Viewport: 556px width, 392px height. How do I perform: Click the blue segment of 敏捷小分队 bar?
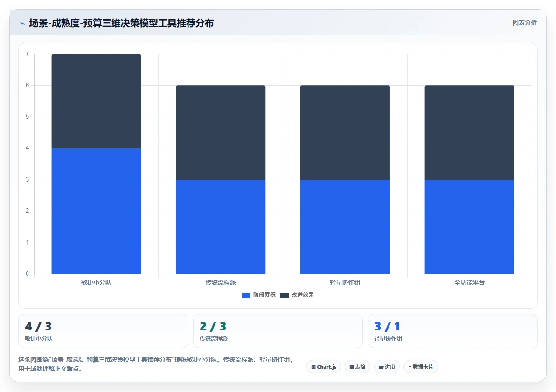(97, 211)
